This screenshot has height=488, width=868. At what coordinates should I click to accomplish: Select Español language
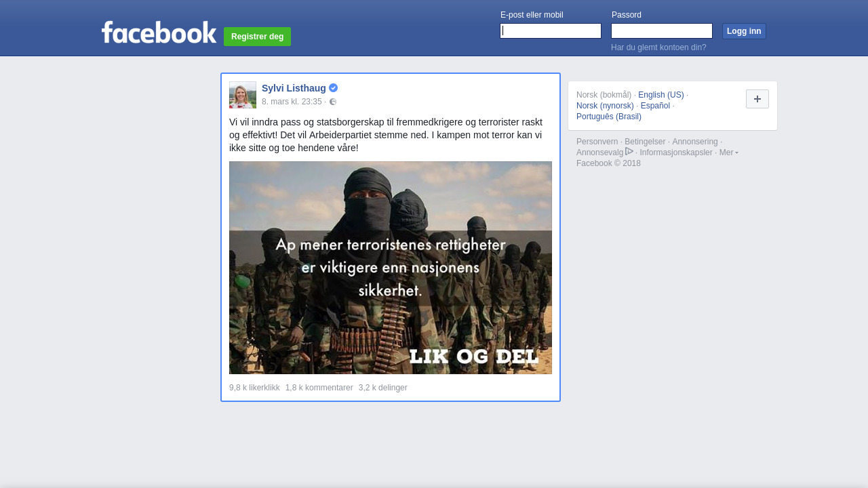point(655,106)
